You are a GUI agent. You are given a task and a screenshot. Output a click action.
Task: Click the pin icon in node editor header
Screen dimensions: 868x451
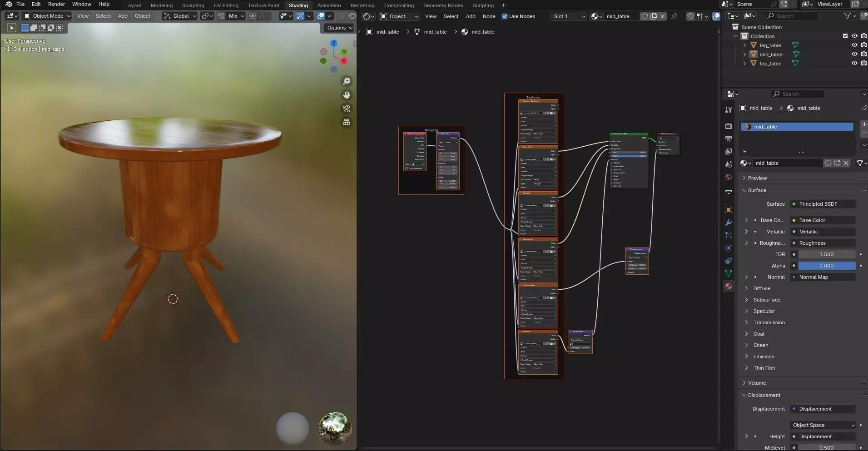674,16
